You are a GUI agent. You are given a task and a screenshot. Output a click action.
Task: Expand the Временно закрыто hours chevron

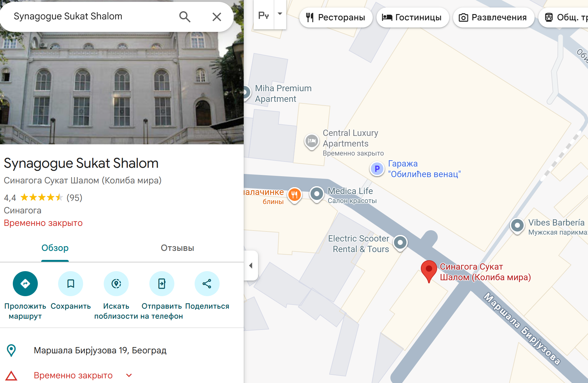coord(129,375)
